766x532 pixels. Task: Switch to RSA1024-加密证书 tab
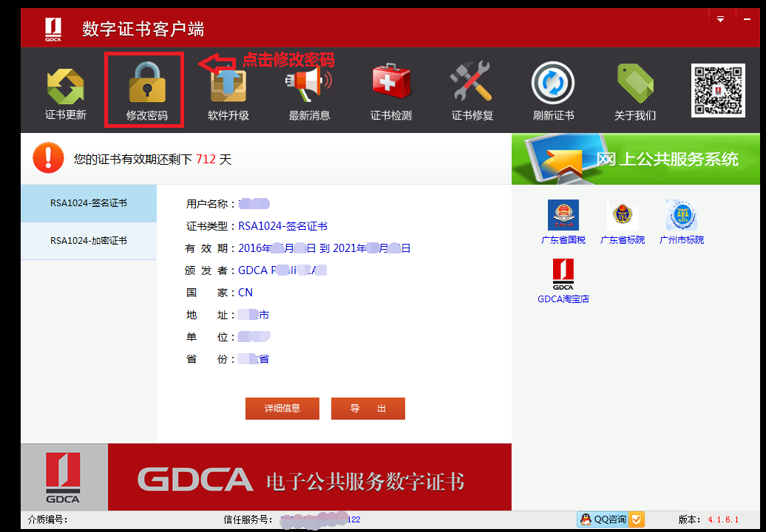click(89, 241)
